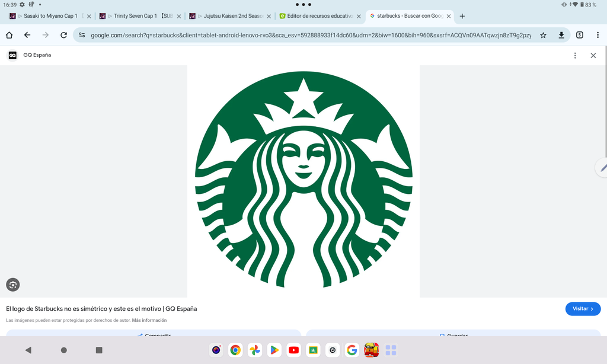Close the Sasaki to Miyano tab
The height and width of the screenshot is (364, 607).
[x=89, y=16]
